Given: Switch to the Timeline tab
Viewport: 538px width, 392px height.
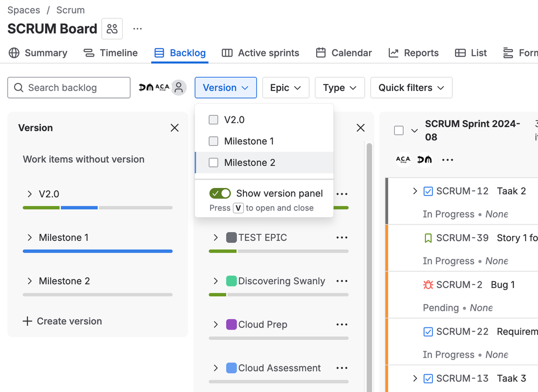Looking at the screenshot, I should pos(111,53).
